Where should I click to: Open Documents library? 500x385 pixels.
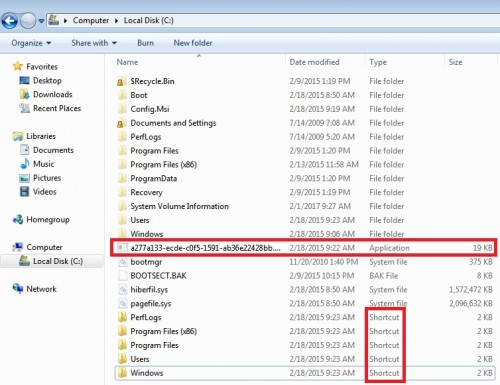click(x=53, y=150)
